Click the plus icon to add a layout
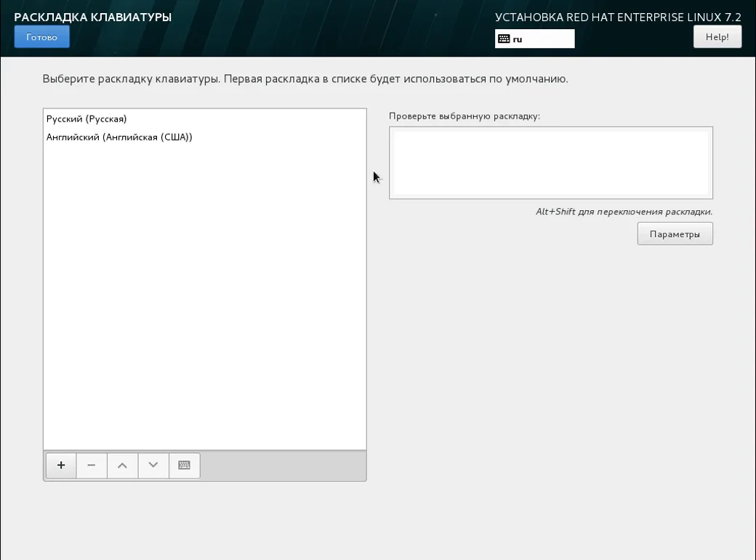 [61, 465]
